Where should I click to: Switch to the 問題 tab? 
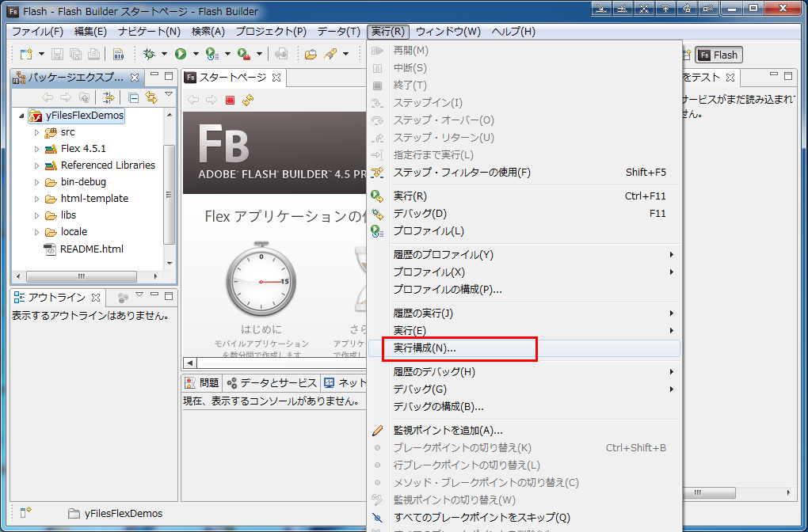(x=203, y=382)
